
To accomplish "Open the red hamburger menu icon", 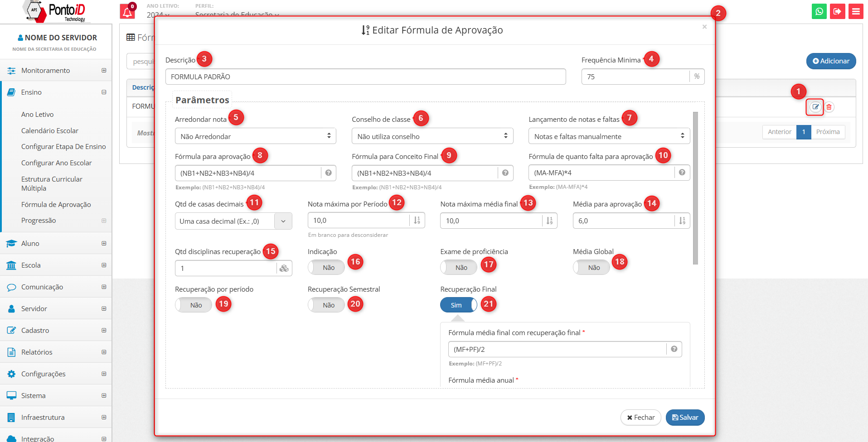I will coord(856,11).
